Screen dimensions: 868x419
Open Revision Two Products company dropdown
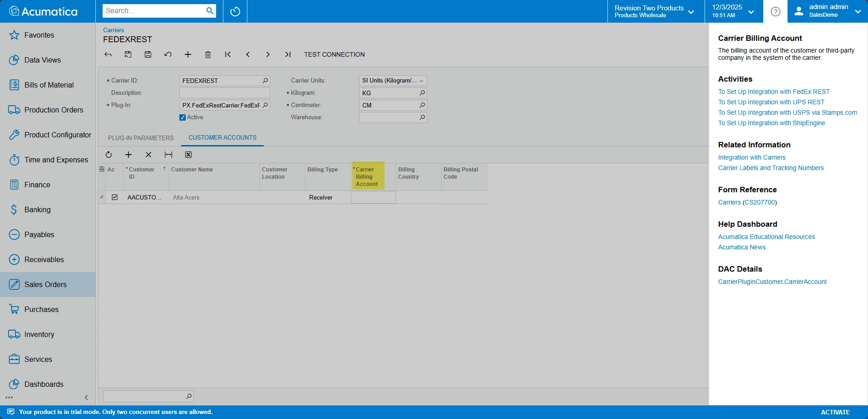click(656, 11)
